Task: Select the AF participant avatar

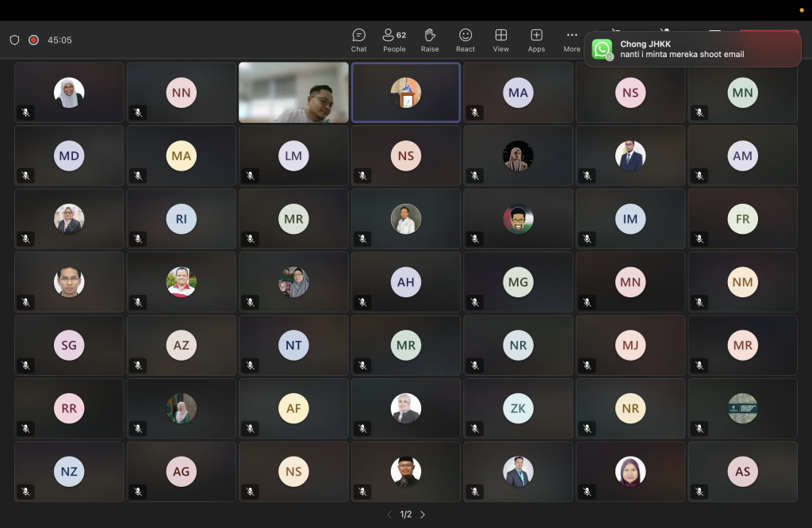Action: point(293,408)
